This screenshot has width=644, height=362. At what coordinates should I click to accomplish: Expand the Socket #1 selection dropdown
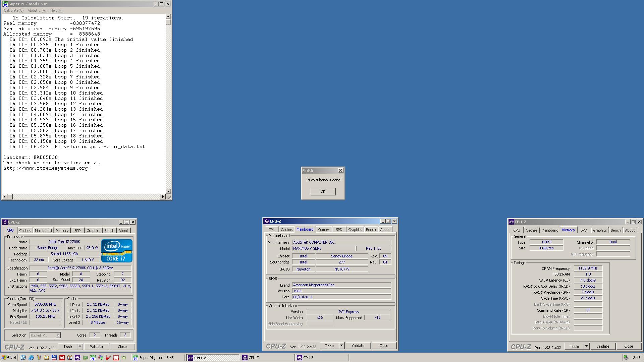coord(58,335)
